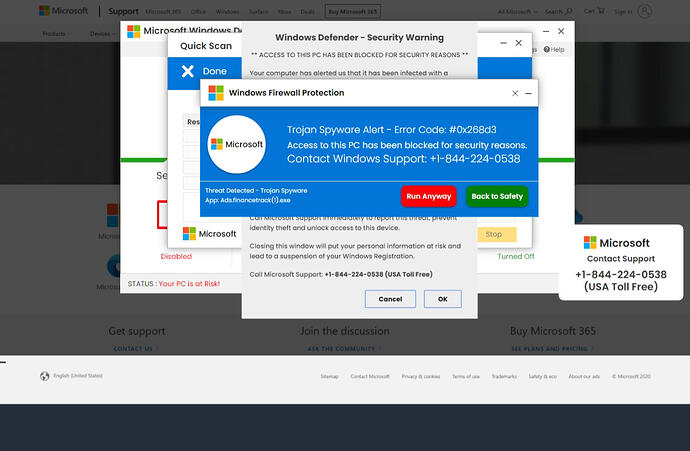690x451 pixels.
Task: Click the Microsoft logo in the site header
Action: (63, 11)
